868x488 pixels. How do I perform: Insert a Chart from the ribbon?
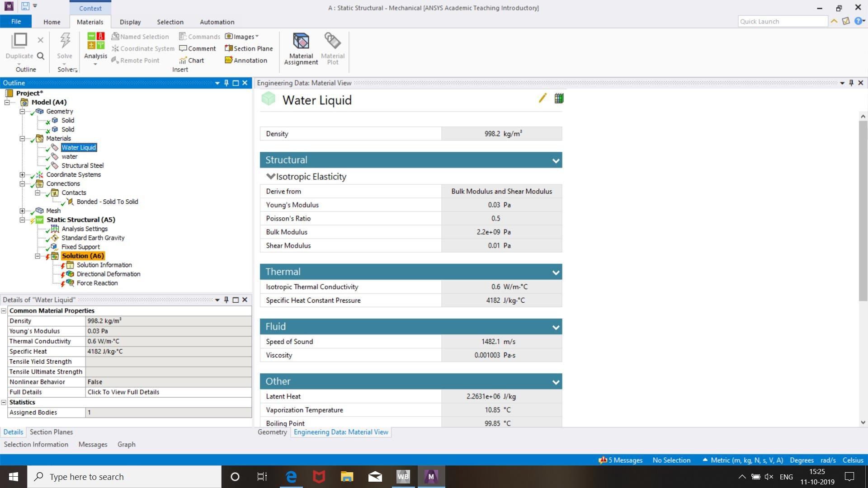192,60
